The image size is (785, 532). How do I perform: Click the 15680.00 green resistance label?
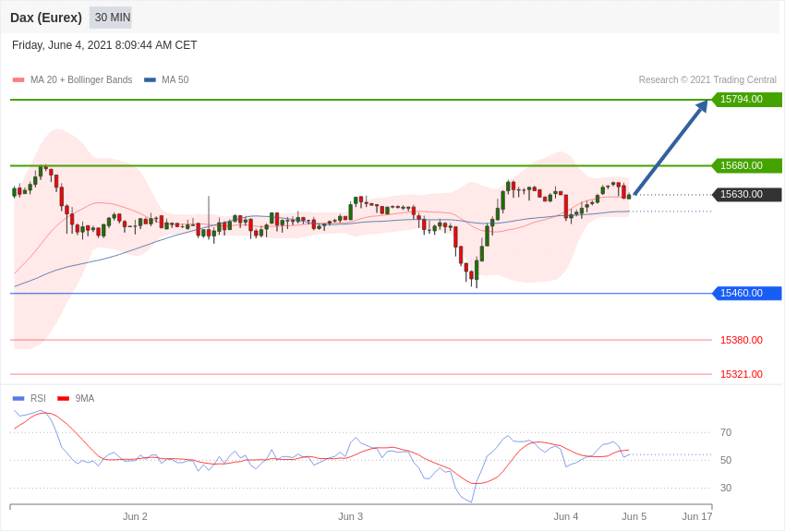tap(746, 165)
